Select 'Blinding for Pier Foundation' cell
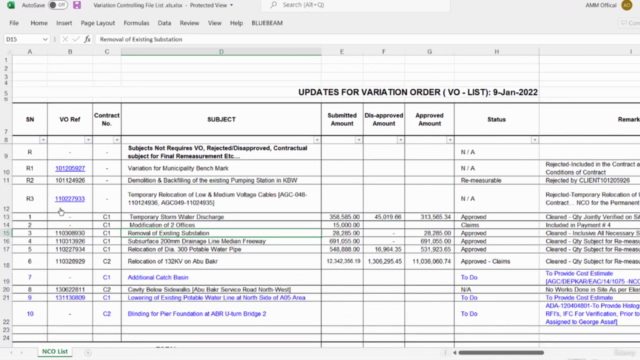 coord(221,314)
